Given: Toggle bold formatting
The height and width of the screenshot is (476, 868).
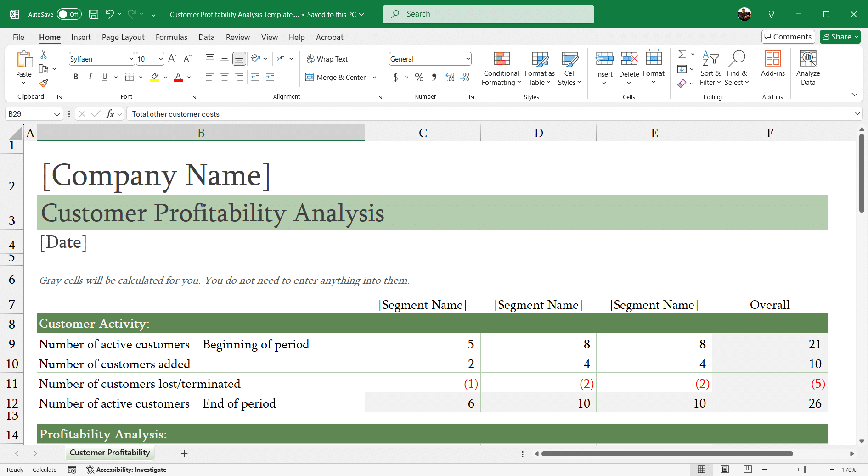Looking at the screenshot, I should tap(76, 77).
